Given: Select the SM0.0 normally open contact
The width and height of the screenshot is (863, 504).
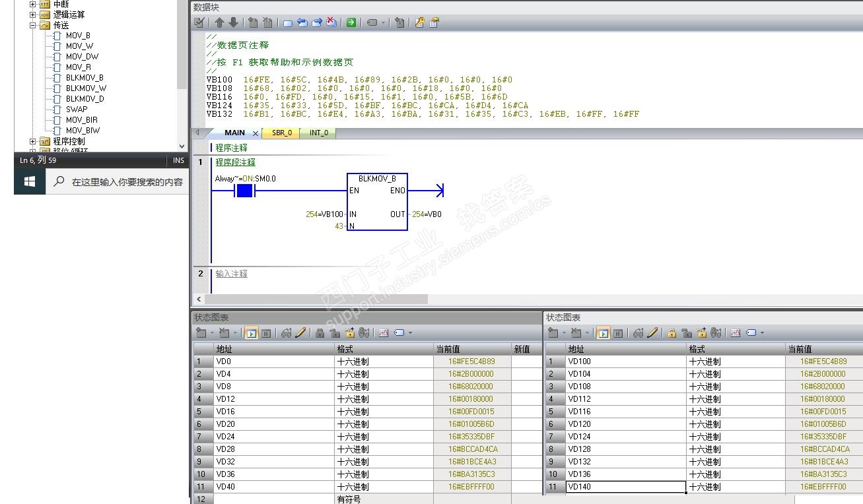Looking at the screenshot, I should (x=244, y=191).
